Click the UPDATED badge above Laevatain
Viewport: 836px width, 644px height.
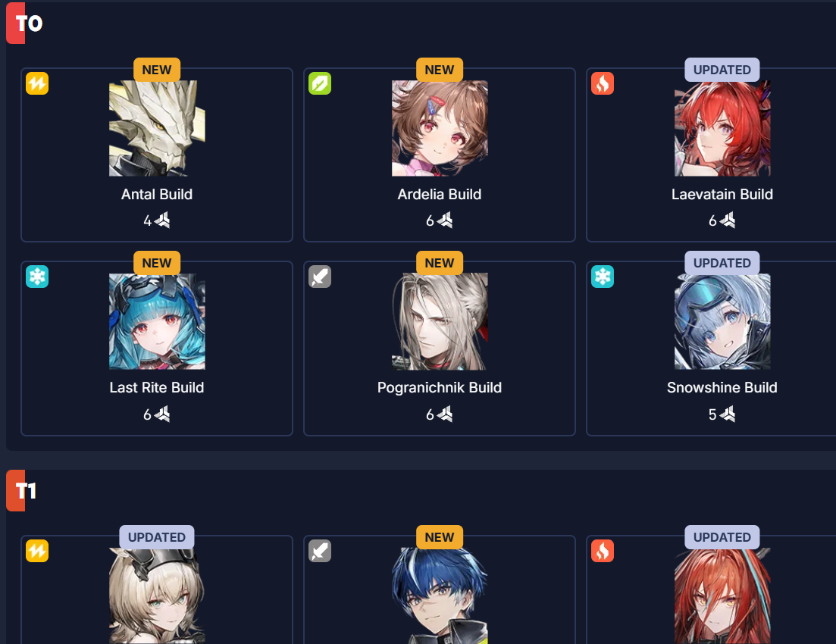(722, 70)
